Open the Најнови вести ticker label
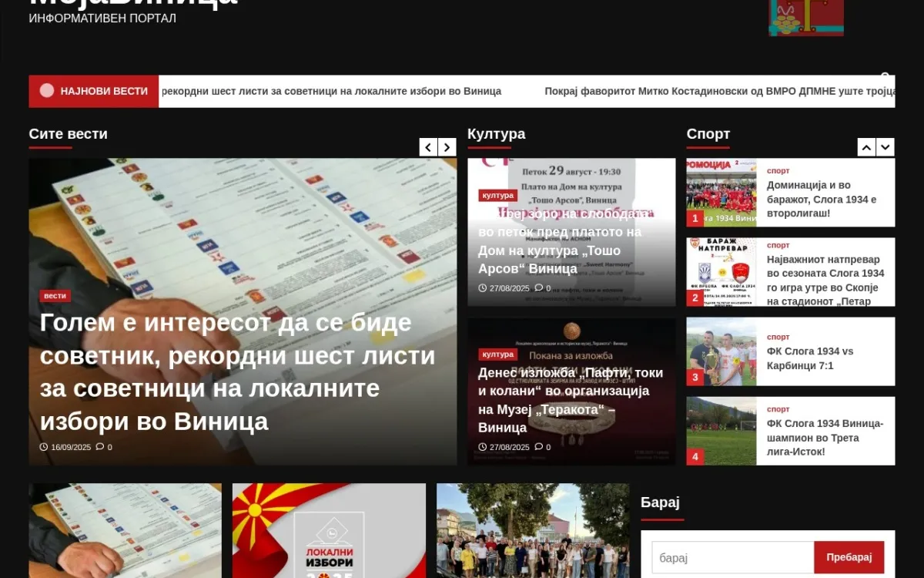 point(94,91)
